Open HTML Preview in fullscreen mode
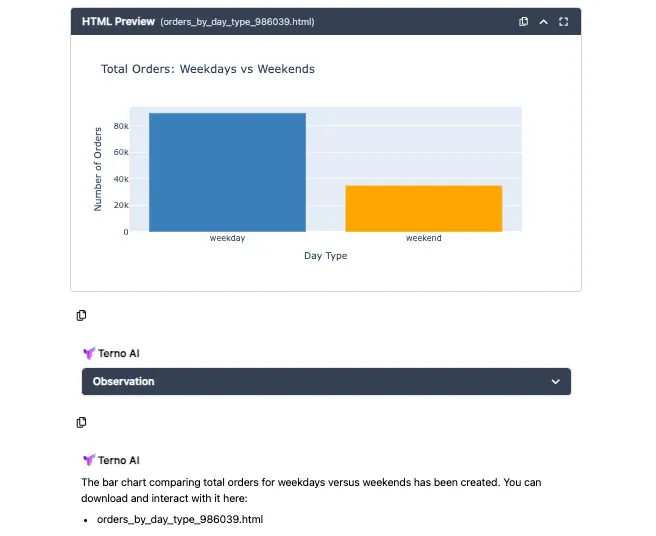The width and height of the screenshot is (656, 536). 563,22
